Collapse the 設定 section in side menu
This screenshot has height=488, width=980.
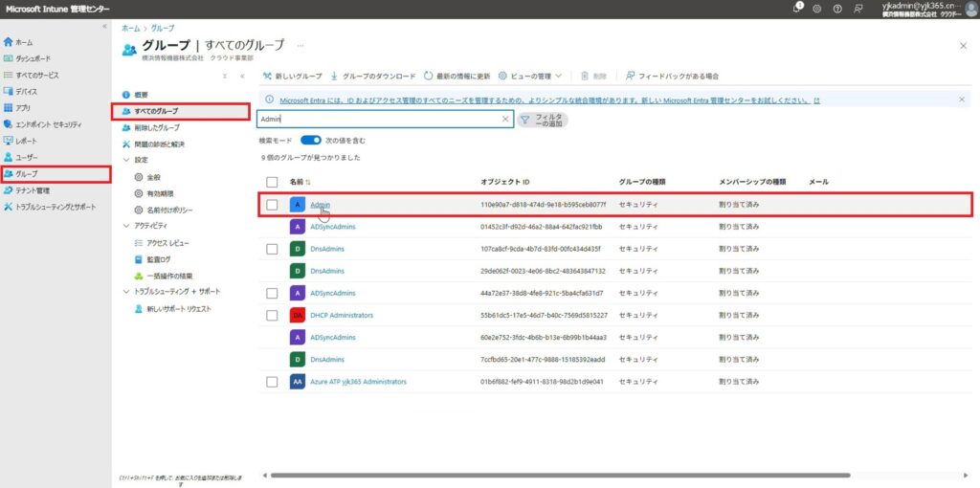pos(126,160)
